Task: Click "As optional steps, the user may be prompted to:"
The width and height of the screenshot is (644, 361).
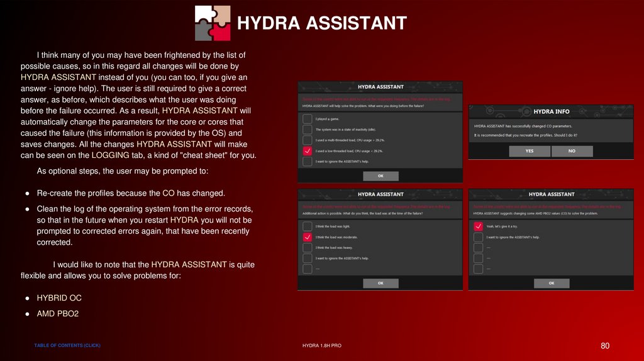Action: 123,171
